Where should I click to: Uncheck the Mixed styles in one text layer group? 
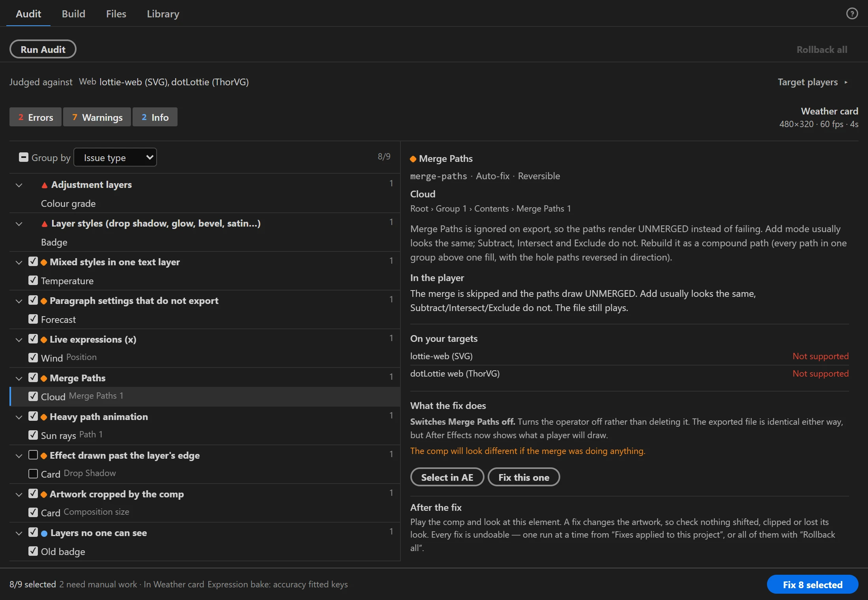click(33, 261)
